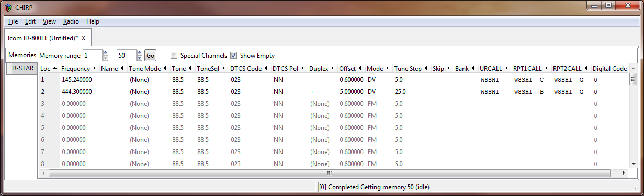Click the horizontal scrollbar left arrow
This screenshot has height=196, width=644.
tap(43, 173)
